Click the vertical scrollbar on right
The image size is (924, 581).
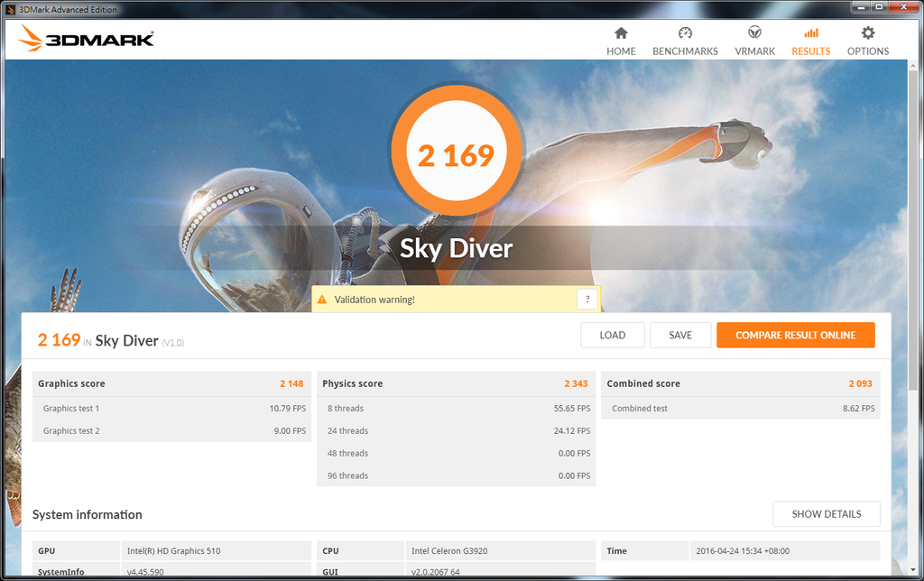tap(912, 271)
